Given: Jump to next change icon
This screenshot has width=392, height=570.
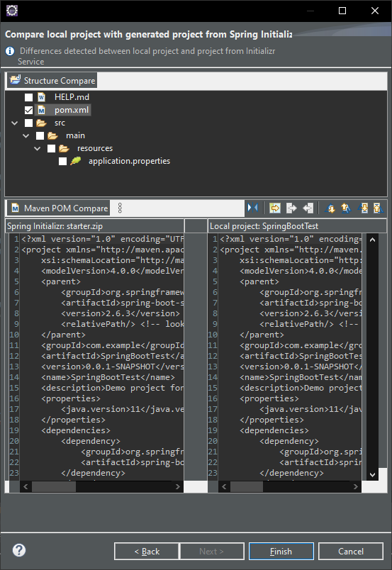Looking at the screenshot, I should [x=362, y=208].
